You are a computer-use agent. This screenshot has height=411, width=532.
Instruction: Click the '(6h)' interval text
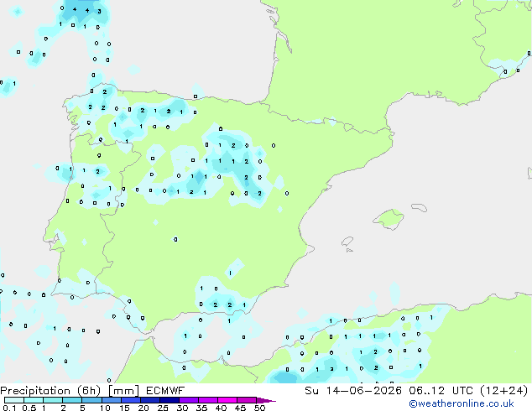coord(89,391)
